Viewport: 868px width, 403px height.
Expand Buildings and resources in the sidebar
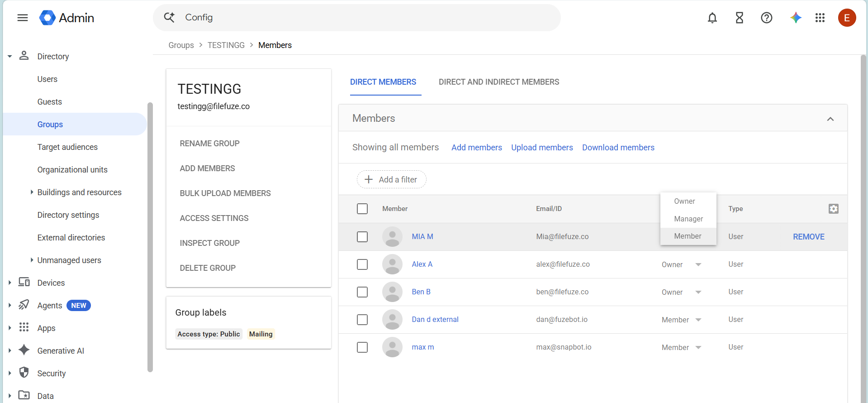pyautogui.click(x=32, y=192)
